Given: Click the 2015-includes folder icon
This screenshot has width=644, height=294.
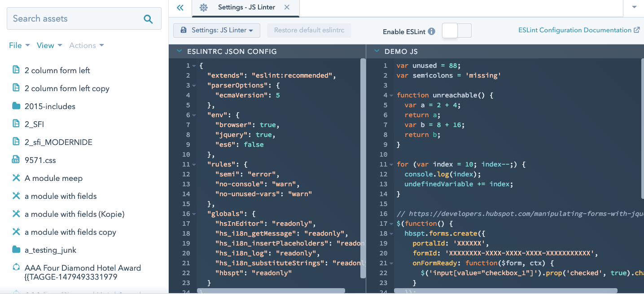Looking at the screenshot, I should click(x=16, y=106).
